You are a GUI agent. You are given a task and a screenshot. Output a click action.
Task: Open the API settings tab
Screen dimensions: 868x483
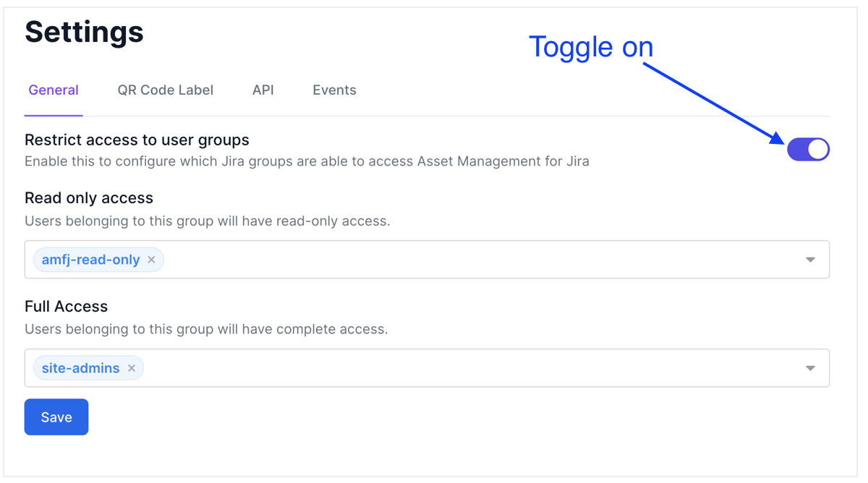[263, 90]
